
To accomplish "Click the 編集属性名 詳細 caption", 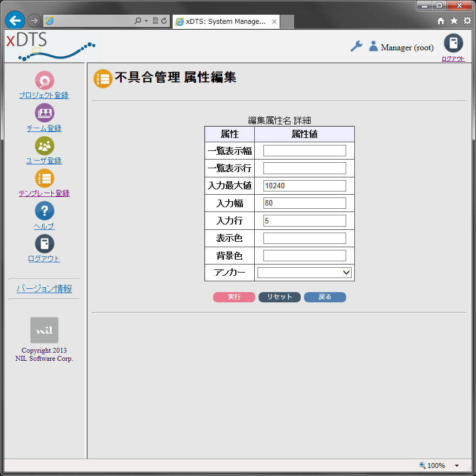I will [x=279, y=121].
